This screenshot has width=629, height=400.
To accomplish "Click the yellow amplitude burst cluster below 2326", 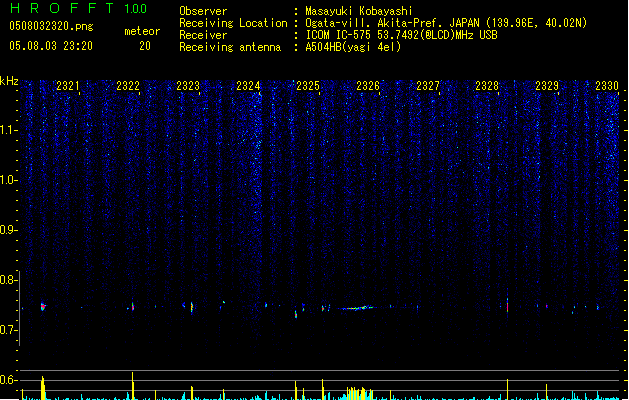I will click(360, 393).
